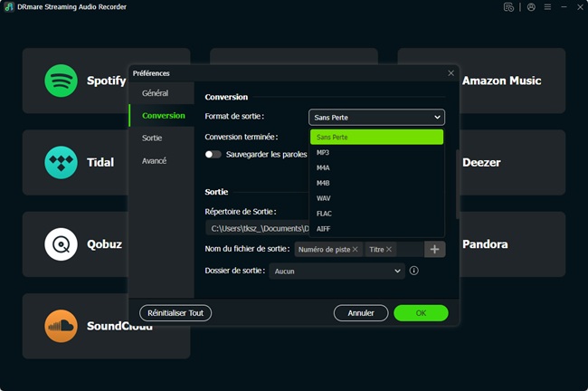Choose MP3 output format
Viewport: 588px width, 391px height.
tap(376, 152)
